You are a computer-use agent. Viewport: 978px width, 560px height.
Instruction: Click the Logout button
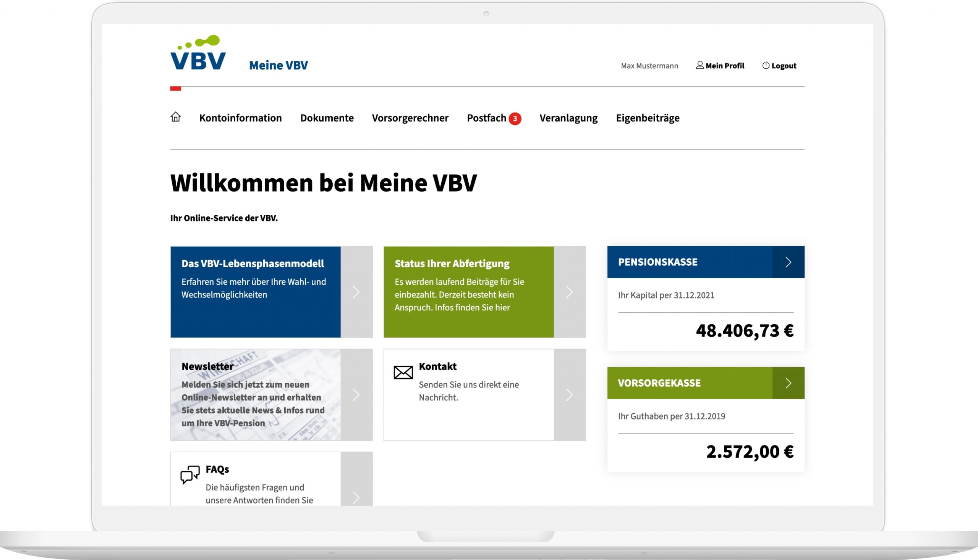(779, 65)
